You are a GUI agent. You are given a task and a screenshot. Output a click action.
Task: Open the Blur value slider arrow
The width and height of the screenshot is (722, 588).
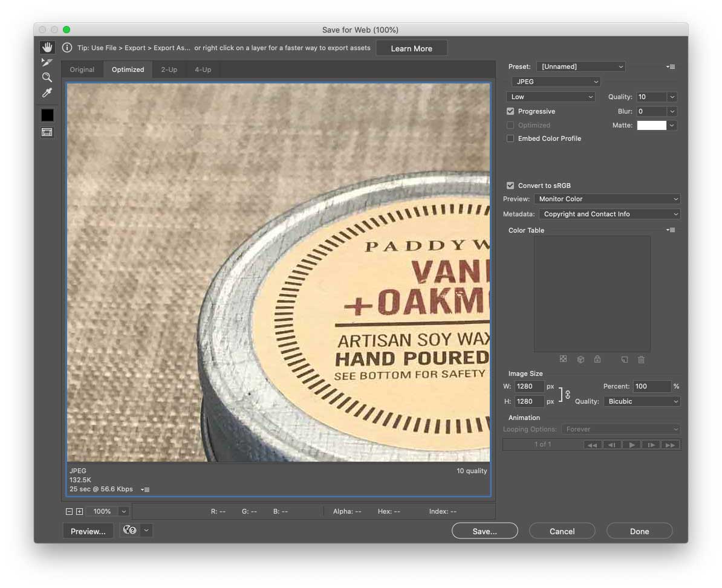point(672,111)
